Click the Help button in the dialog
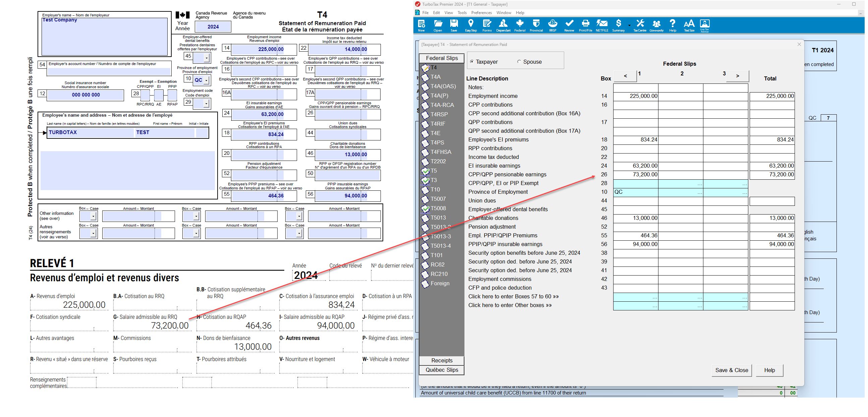Viewport: 868px width, 417px height. pyautogui.click(x=769, y=370)
